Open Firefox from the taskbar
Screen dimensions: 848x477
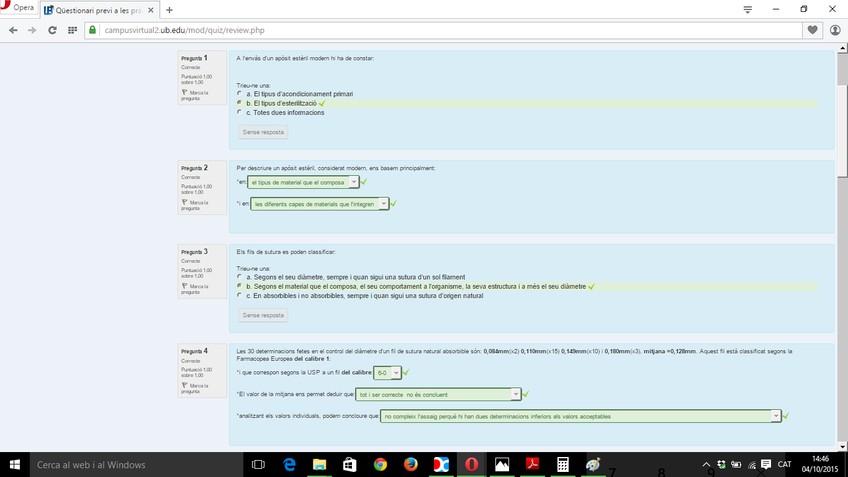(x=410, y=465)
